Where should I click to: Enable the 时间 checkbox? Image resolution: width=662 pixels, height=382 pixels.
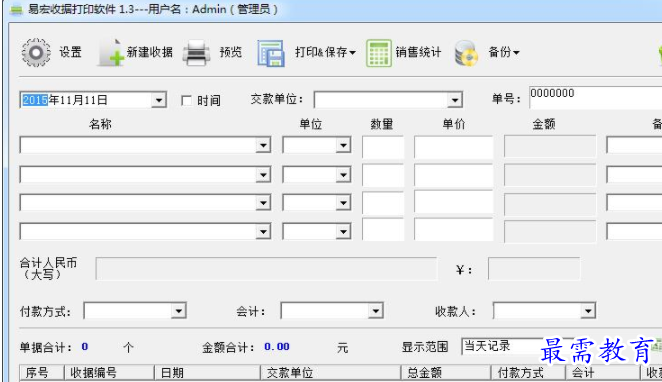(186, 100)
